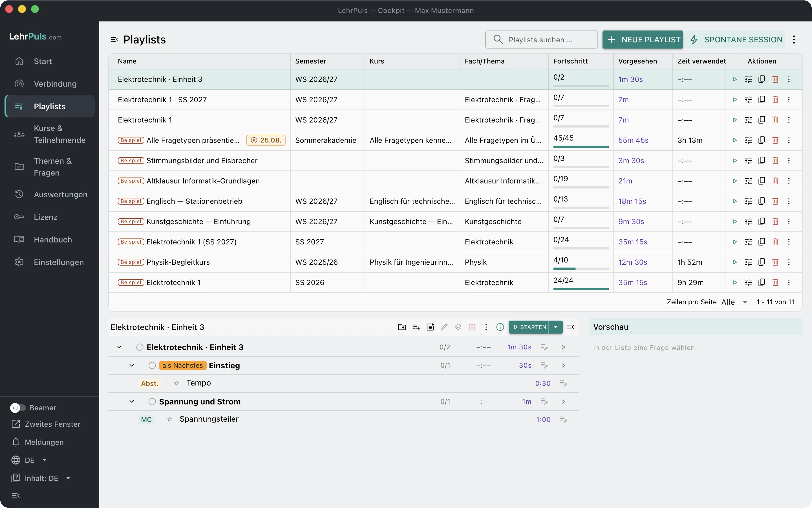Star the Spannungsteiler question
The height and width of the screenshot is (508, 812).
(170, 419)
